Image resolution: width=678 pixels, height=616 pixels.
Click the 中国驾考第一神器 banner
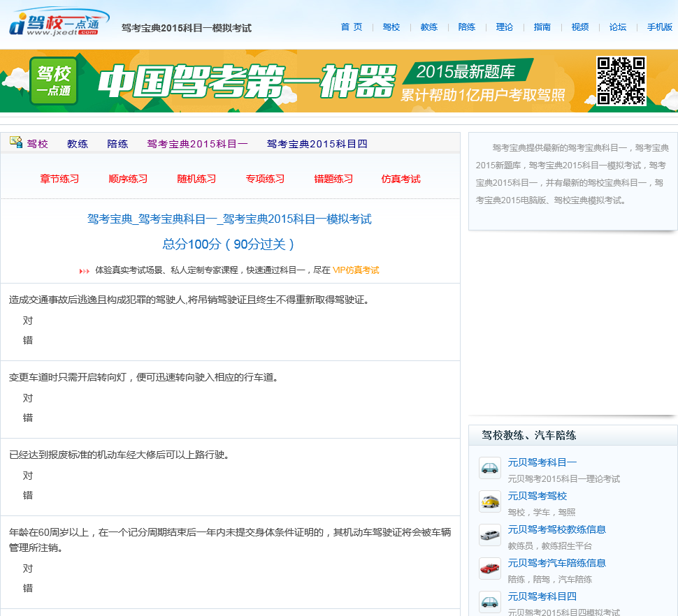tap(339, 81)
